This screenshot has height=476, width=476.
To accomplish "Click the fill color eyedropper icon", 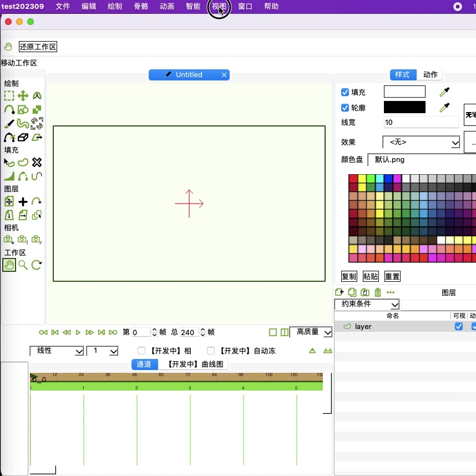I will click(x=444, y=92).
